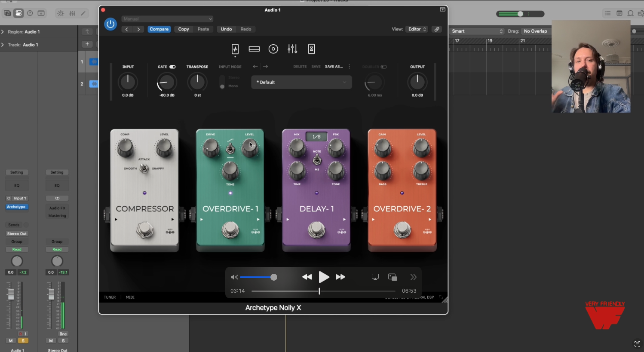
Task: Click the plugin window link icon
Action: tap(437, 29)
